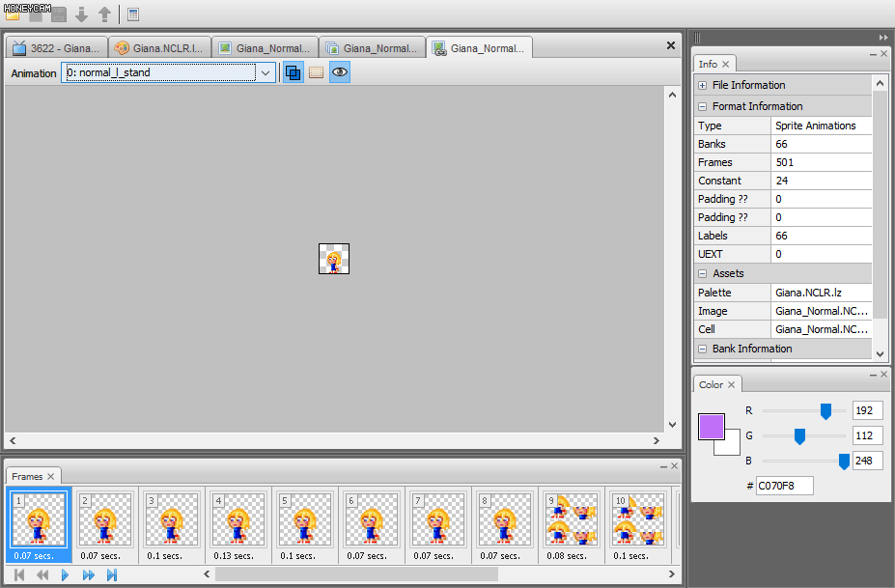895x588 pixels.
Task: Click the sprite preview in the canvas
Action: pos(334,259)
